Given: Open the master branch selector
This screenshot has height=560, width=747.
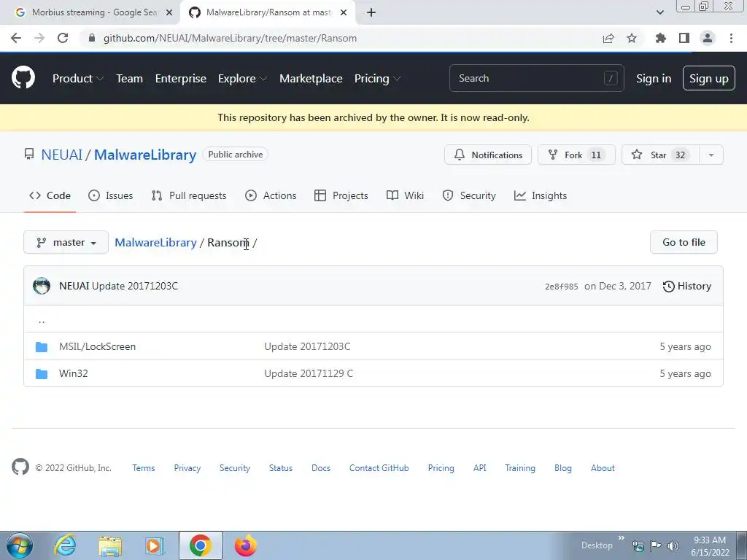Looking at the screenshot, I should pyautogui.click(x=66, y=242).
